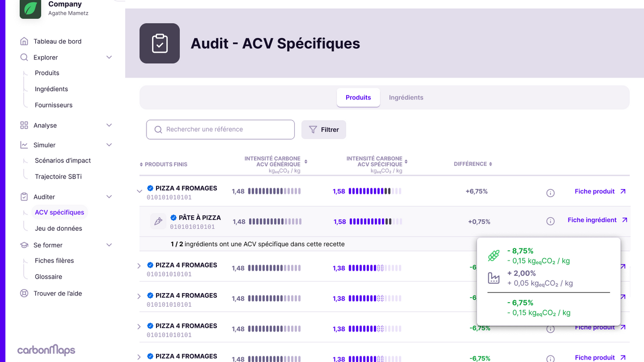644x362 pixels.
Task: Open the Filtrer filter button
Action: [324, 129]
